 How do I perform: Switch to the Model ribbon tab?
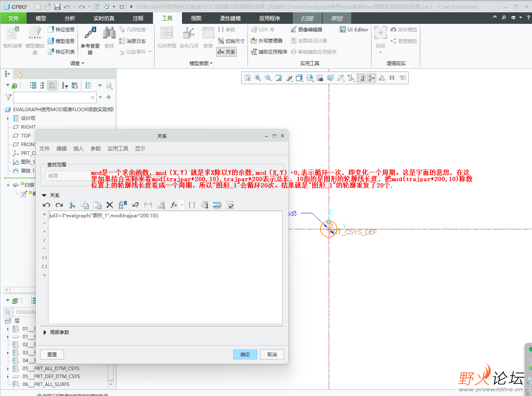coord(41,18)
